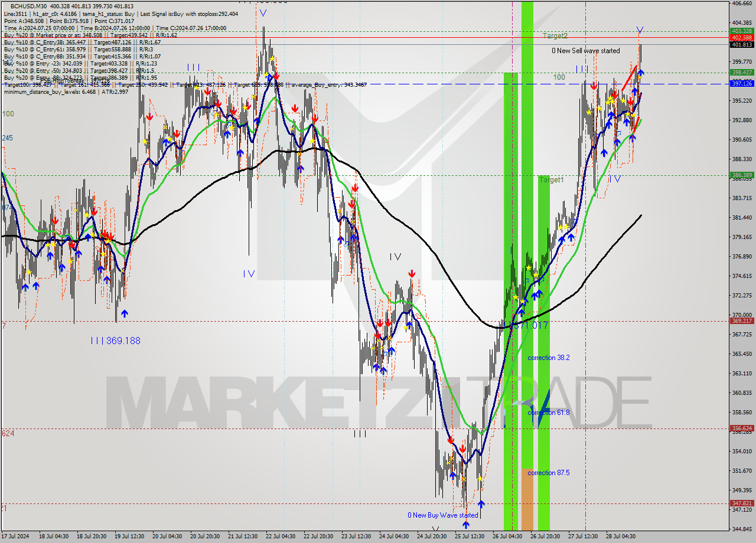Click the black 'I V' wave label
756x543 pixels.
pos(395,257)
